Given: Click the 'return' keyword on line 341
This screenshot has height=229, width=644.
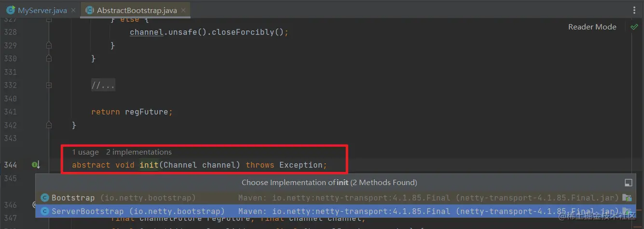Looking at the screenshot, I should click(x=106, y=112).
